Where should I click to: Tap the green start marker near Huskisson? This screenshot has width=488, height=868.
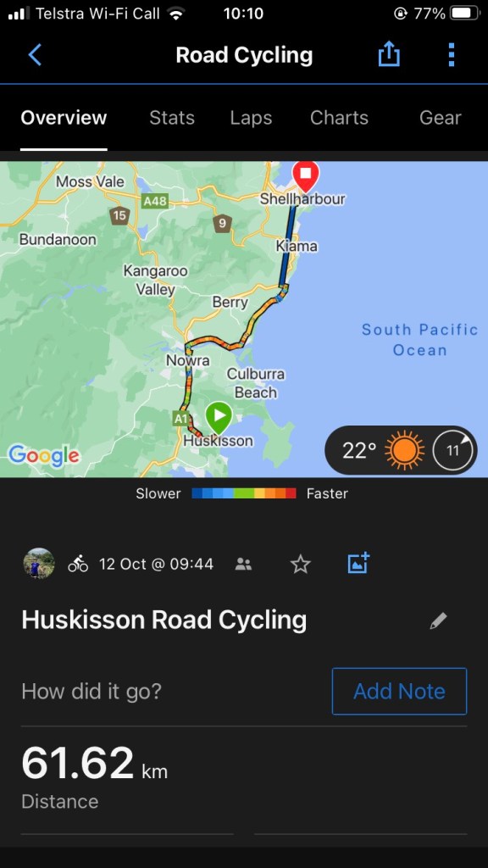click(219, 417)
